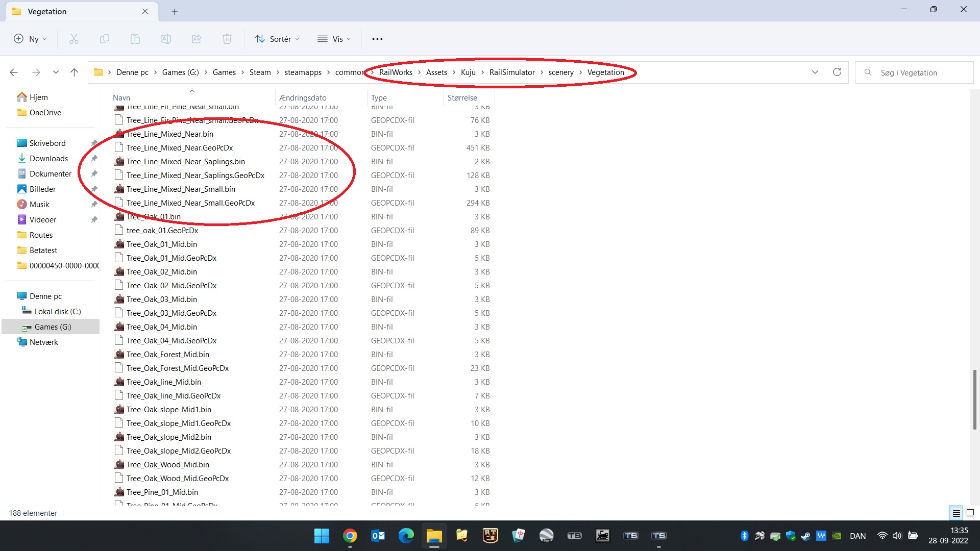Viewport: 980px width, 551px height.
Task: Expand the address bar history dropdown
Action: [x=815, y=72]
